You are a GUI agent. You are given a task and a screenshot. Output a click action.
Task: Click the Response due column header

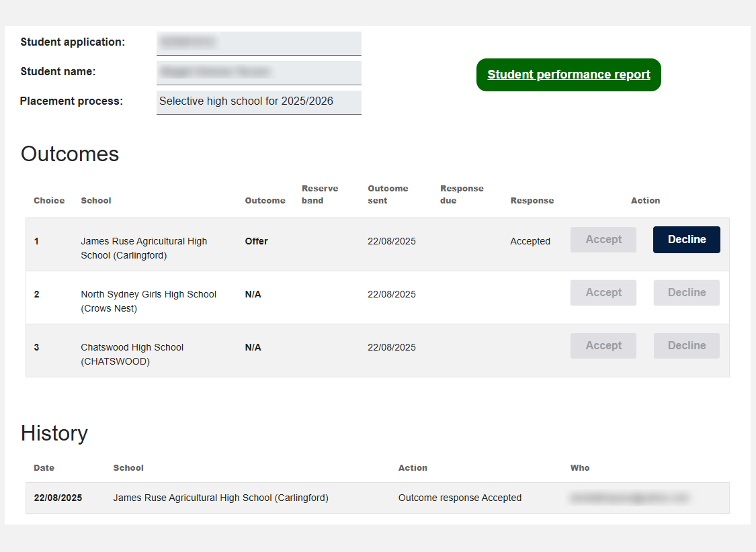click(462, 194)
